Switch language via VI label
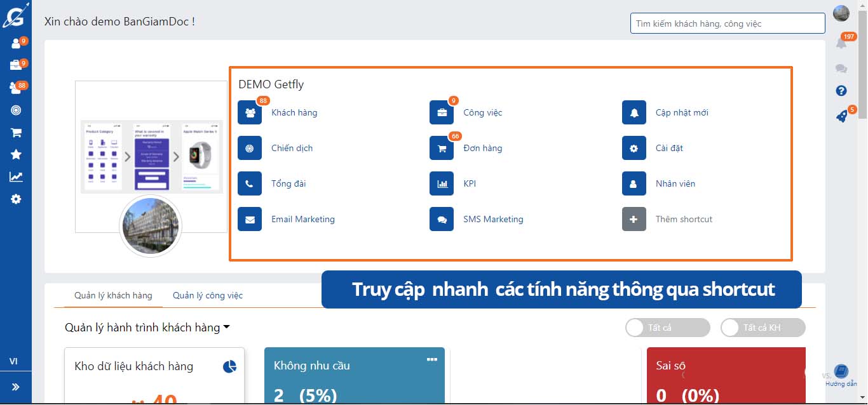868x405 pixels. (13, 361)
